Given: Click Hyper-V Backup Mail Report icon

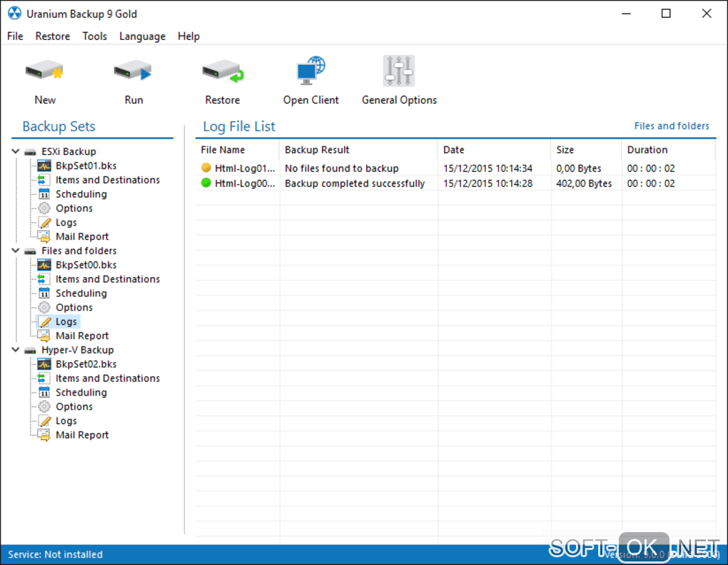Looking at the screenshot, I should click(x=44, y=436).
